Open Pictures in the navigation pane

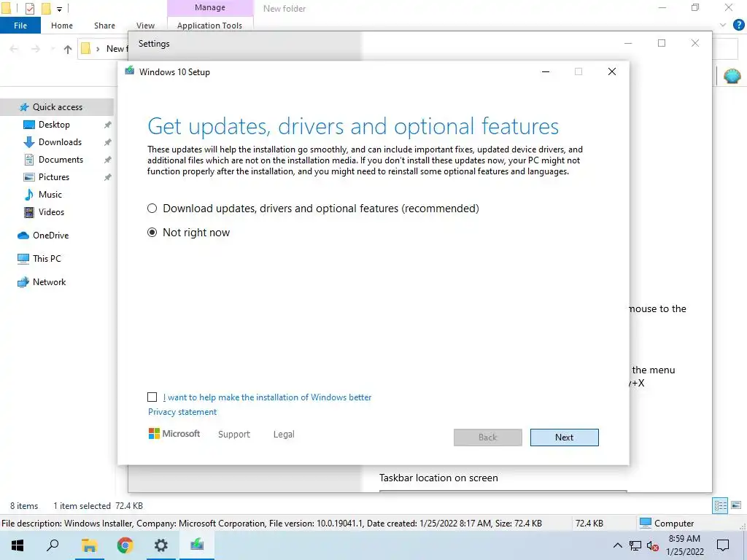coord(53,177)
